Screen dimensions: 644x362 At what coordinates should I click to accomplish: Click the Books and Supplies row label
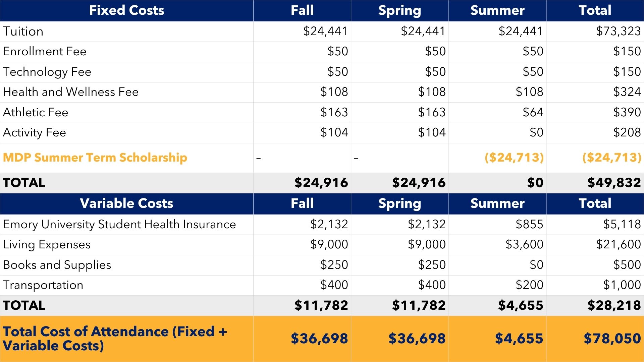coord(57,265)
